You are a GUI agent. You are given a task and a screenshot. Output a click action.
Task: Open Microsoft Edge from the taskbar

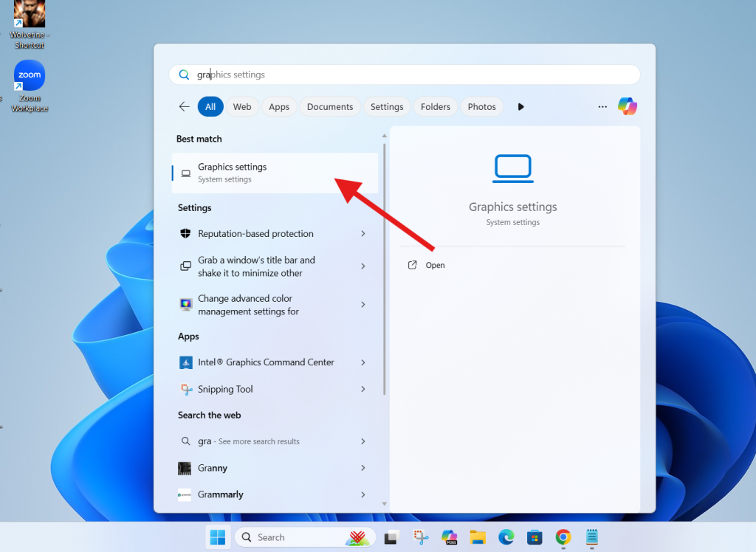click(x=506, y=537)
